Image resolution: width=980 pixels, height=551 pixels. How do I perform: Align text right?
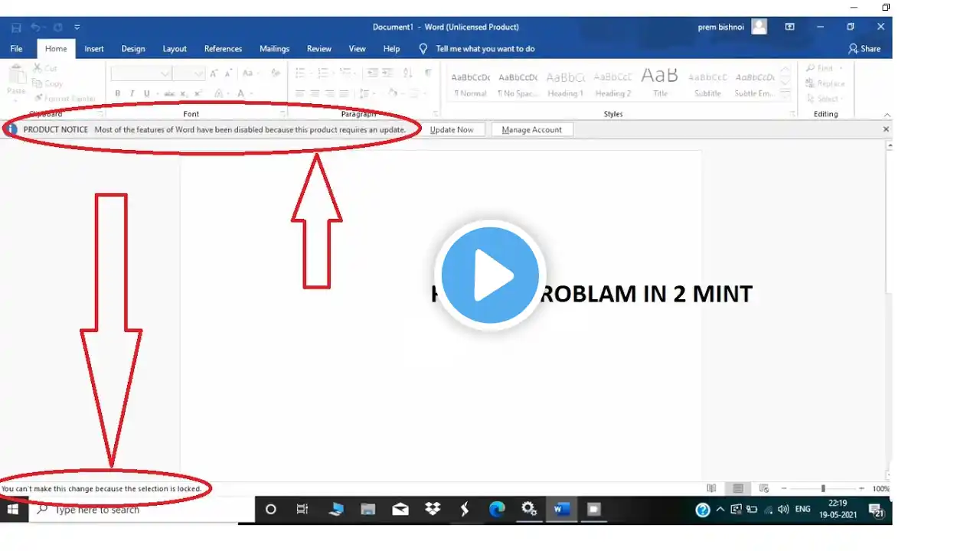tap(331, 93)
